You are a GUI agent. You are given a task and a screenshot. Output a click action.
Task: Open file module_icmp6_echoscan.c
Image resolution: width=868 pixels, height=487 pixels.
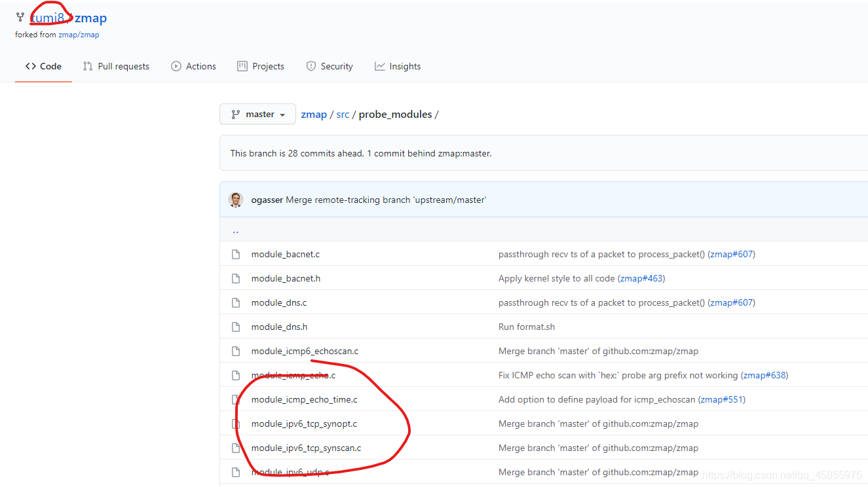305,351
